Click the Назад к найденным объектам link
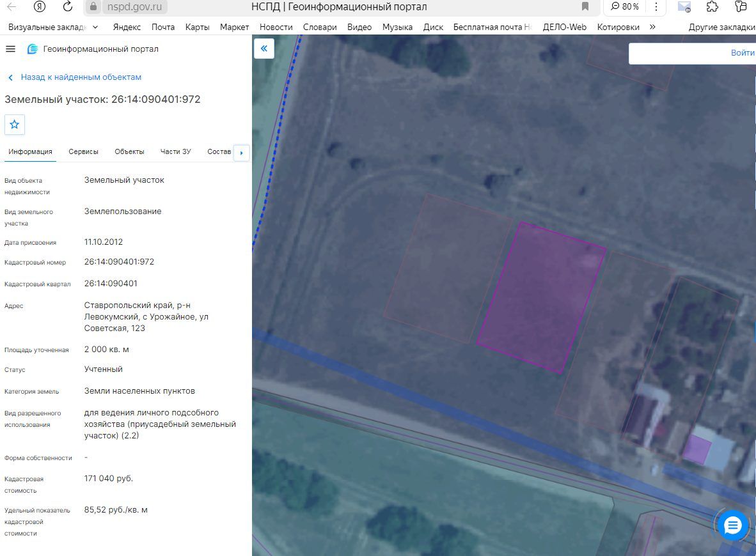Viewport: 756px width, 556px height. pyautogui.click(x=81, y=77)
